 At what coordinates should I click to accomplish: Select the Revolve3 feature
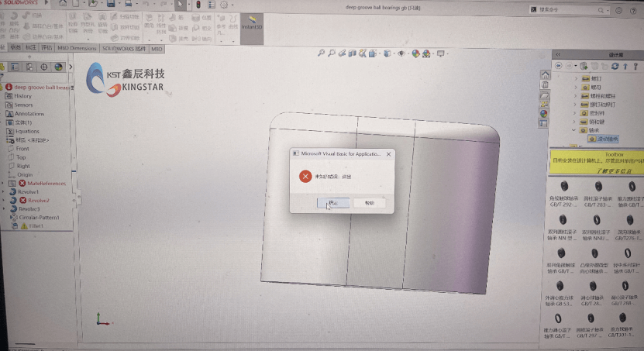pos(25,209)
